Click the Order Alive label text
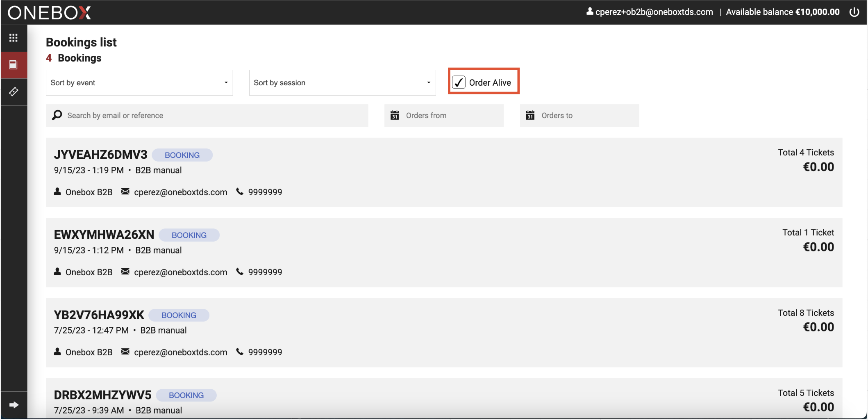The width and height of the screenshot is (868, 420). tap(490, 82)
